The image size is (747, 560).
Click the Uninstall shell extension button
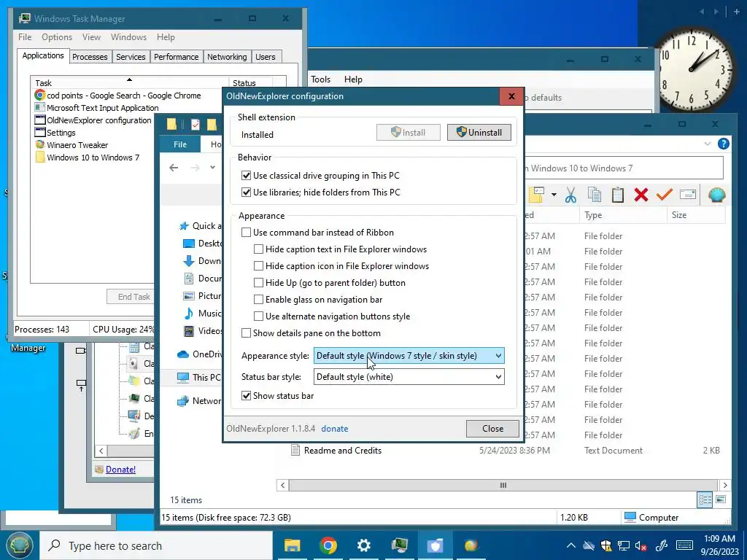(479, 133)
